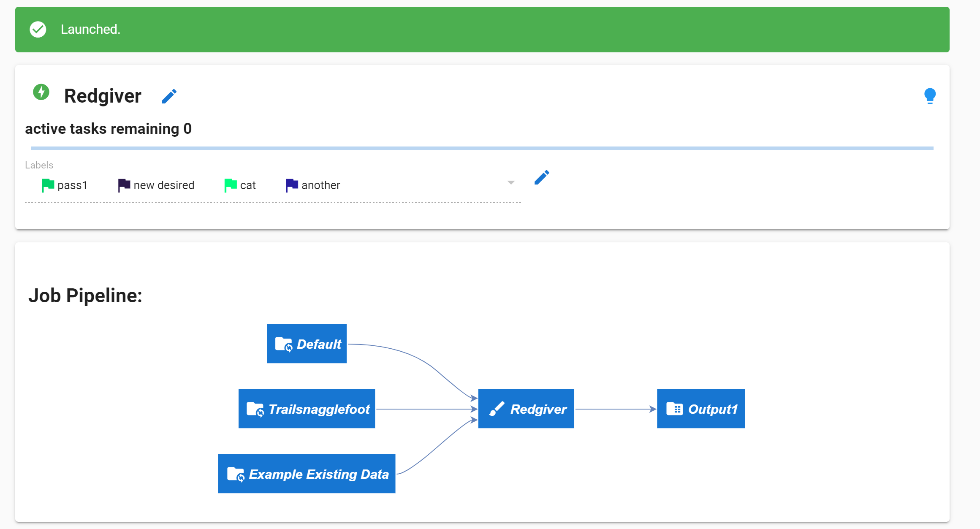Click the Redgiver job title text
This screenshot has height=529, width=980.
pyautogui.click(x=103, y=96)
